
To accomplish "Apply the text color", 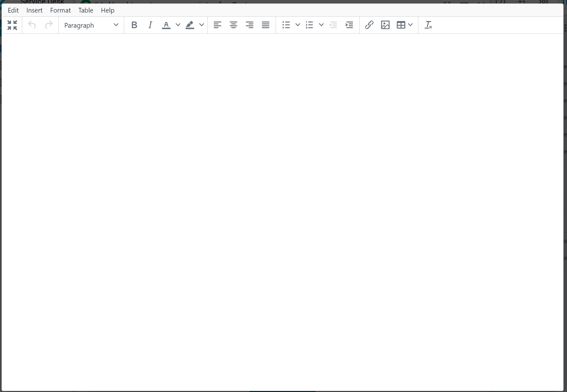I will 166,25.
